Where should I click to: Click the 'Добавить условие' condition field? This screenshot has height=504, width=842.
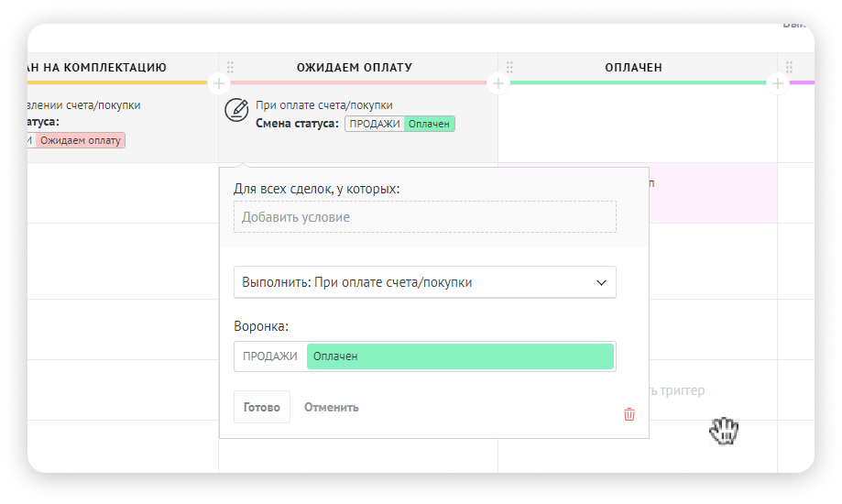click(x=424, y=217)
